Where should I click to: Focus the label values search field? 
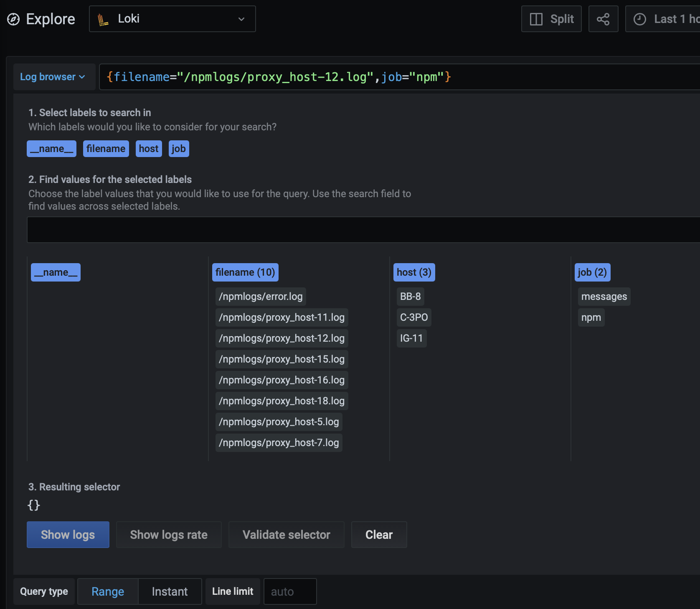(x=363, y=230)
